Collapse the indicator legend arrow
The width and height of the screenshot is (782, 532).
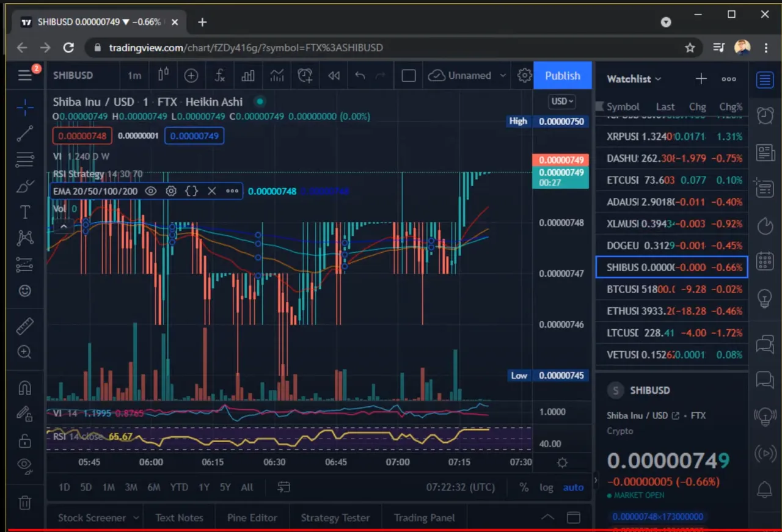tap(63, 227)
